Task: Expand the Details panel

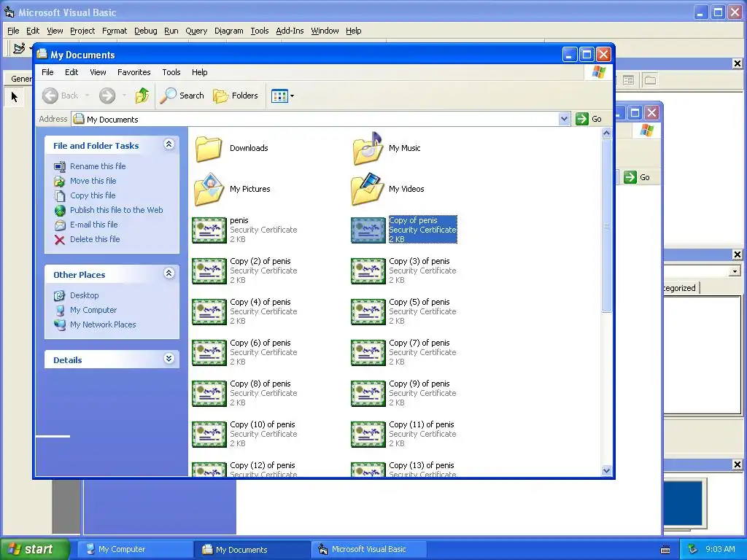Action: (169, 359)
